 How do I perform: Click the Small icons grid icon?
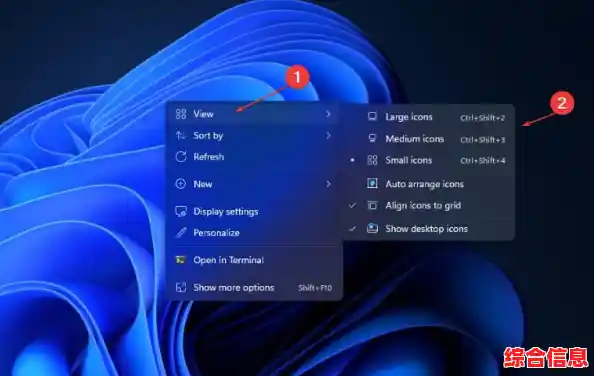[372, 160]
